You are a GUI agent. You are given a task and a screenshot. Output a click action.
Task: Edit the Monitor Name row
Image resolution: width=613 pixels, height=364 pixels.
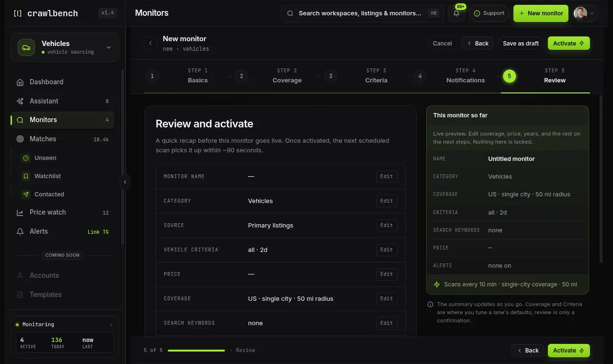[x=386, y=177]
